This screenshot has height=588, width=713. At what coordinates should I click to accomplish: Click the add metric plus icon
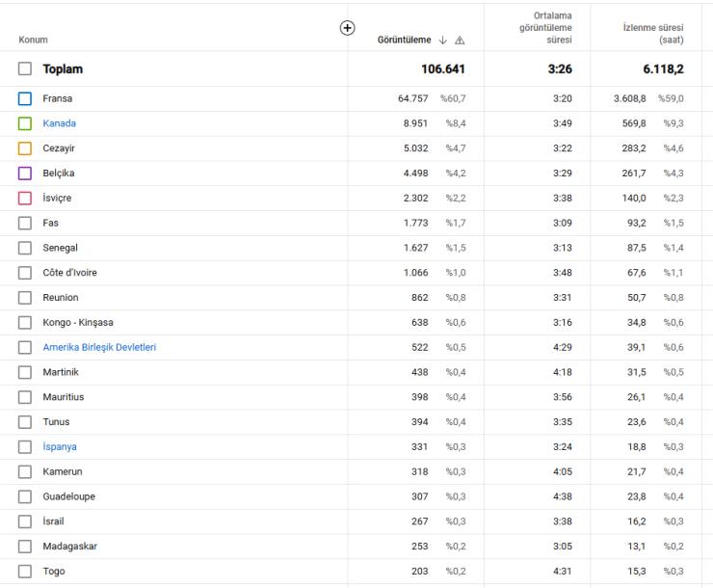[348, 28]
